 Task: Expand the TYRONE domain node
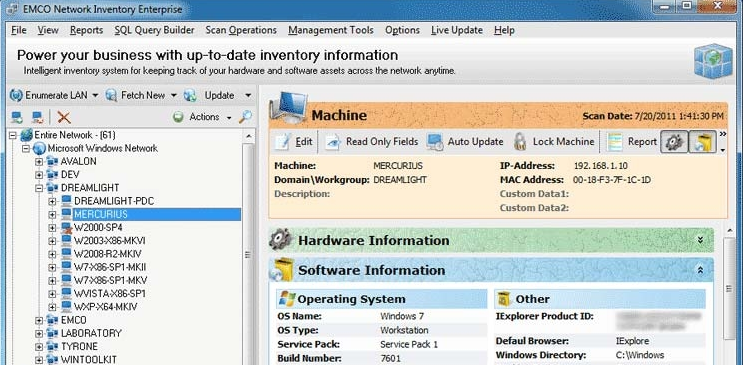39,347
